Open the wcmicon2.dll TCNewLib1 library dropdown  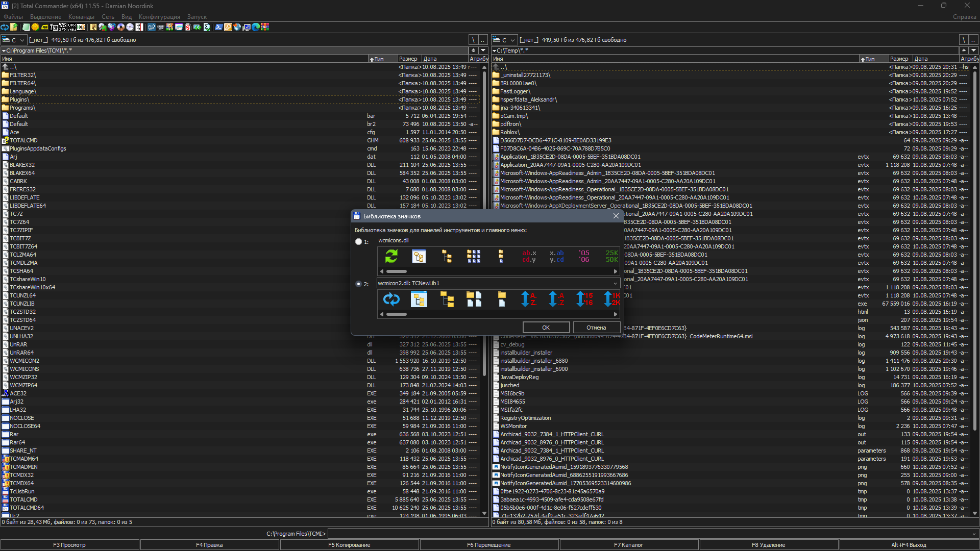pyautogui.click(x=615, y=283)
